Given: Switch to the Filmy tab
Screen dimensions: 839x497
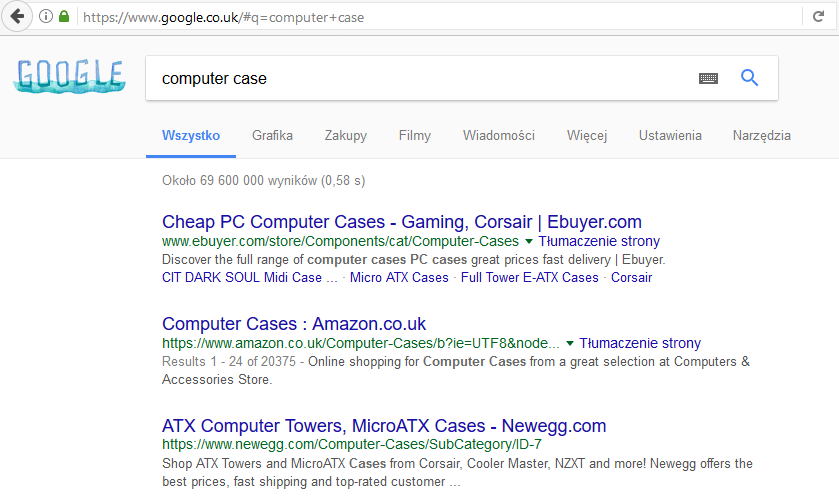Looking at the screenshot, I should click(x=415, y=135).
